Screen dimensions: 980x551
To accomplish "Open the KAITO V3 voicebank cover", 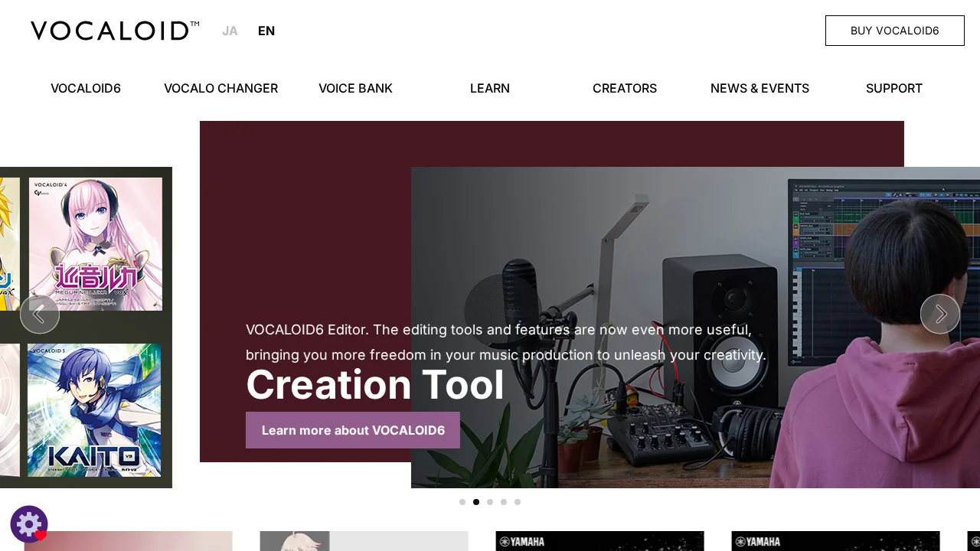I will click(x=94, y=410).
